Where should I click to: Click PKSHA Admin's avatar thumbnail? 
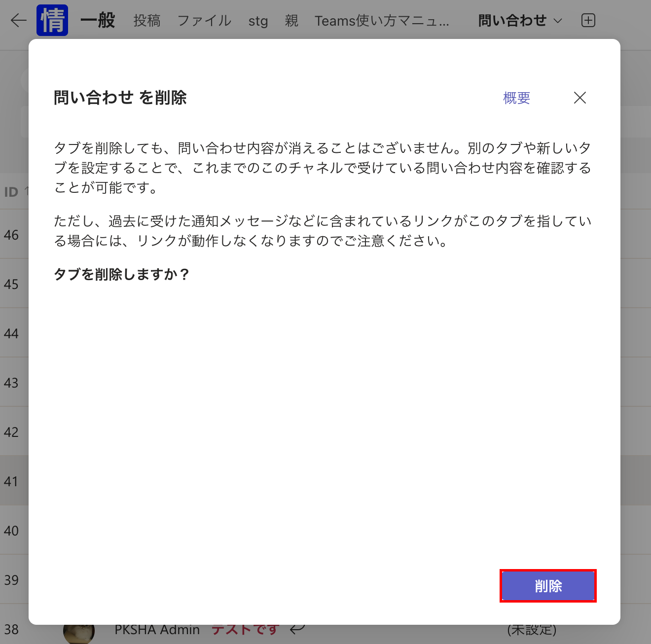[x=79, y=634]
